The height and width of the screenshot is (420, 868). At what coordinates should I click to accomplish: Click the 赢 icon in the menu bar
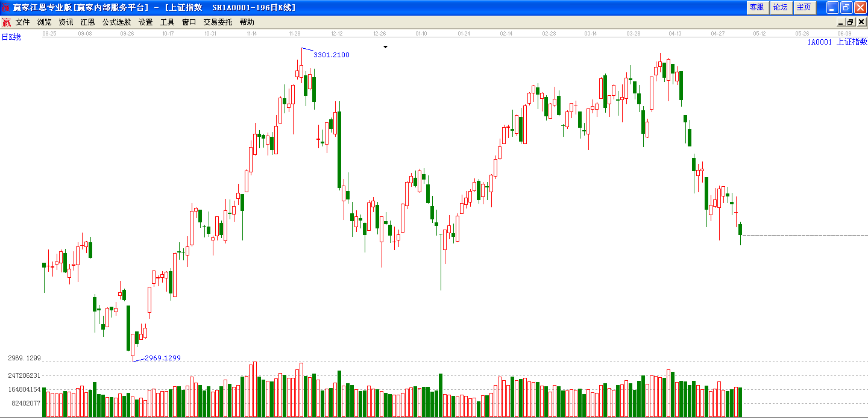coord(6,22)
